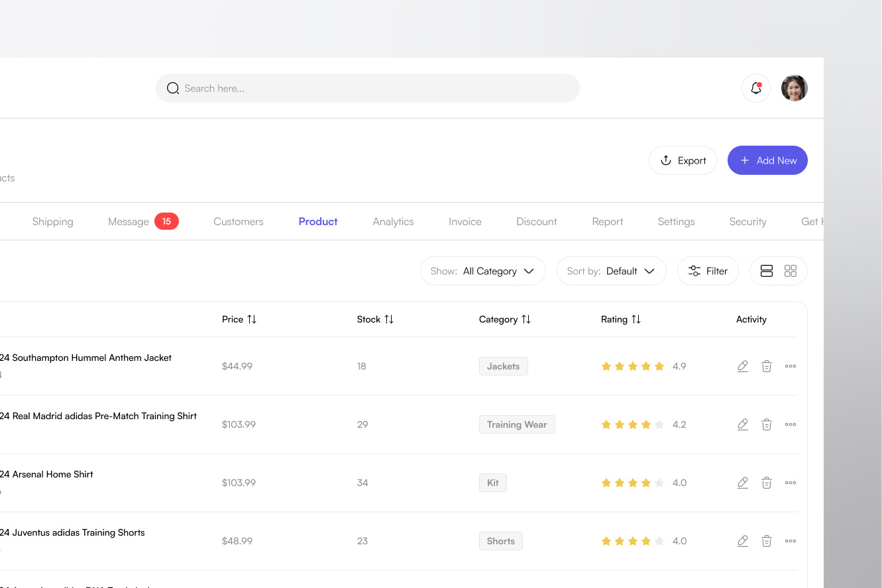Go to the Report tab
Image resolution: width=882 pixels, height=588 pixels.
(x=608, y=221)
